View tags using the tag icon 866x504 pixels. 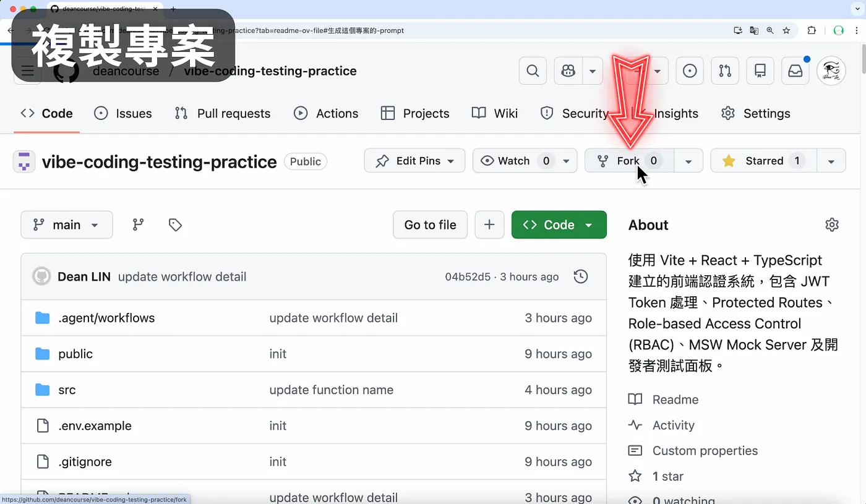(175, 224)
